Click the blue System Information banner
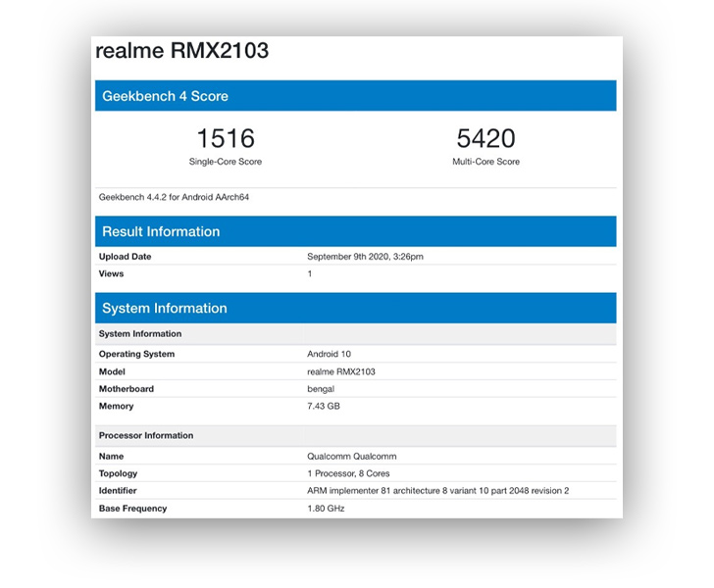 click(x=356, y=308)
